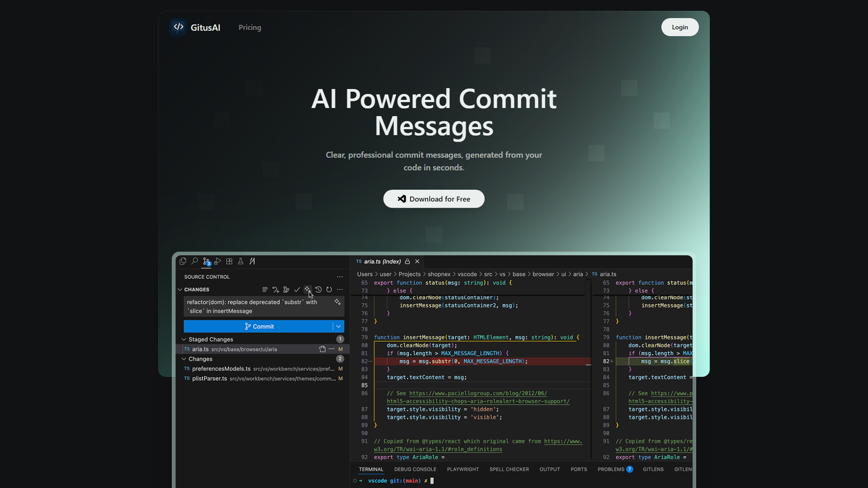The height and width of the screenshot is (488, 868).
Task: Collapse the Staged Changes section
Action: coord(184,339)
